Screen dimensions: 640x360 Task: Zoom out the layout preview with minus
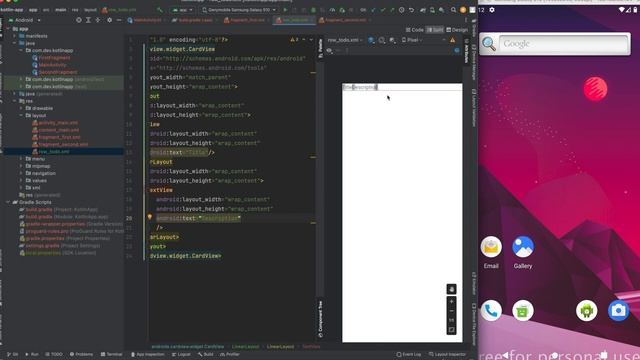[x=451, y=311]
